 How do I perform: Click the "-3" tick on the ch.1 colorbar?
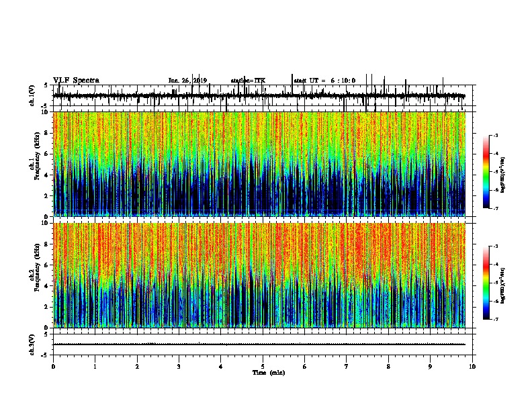click(x=495, y=135)
